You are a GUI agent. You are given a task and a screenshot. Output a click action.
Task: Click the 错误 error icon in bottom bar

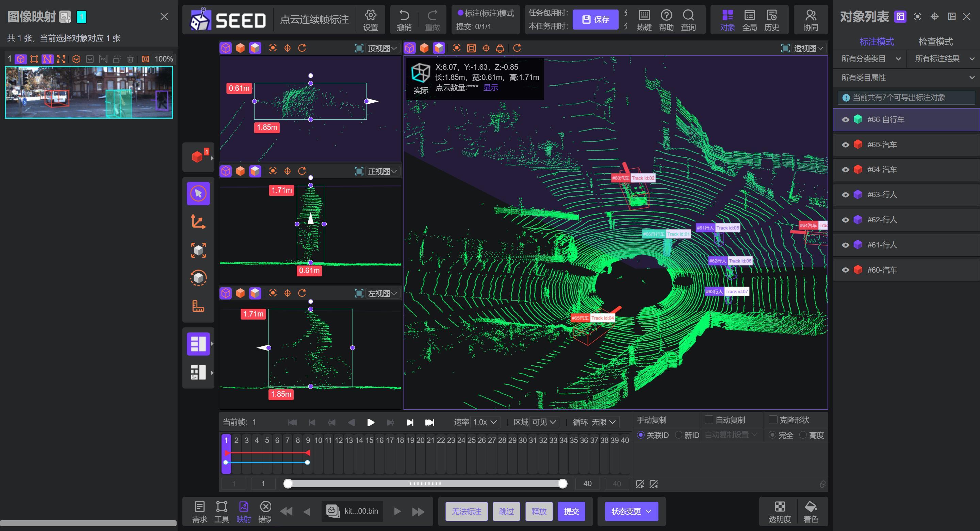pyautogui.click(x=265, y=507)
